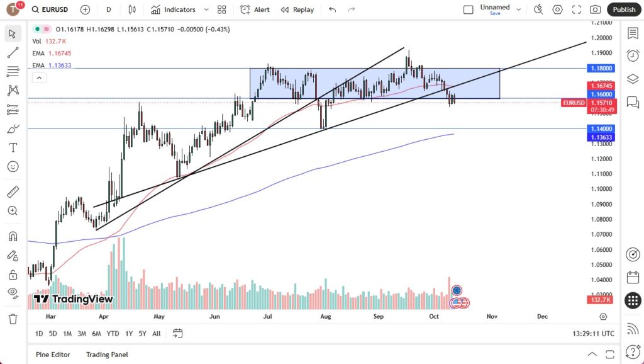Image resolution: width=644 pixels, height=364 pixels.
Task: Select the trend line drawing tool
Action: coord(13,52)
